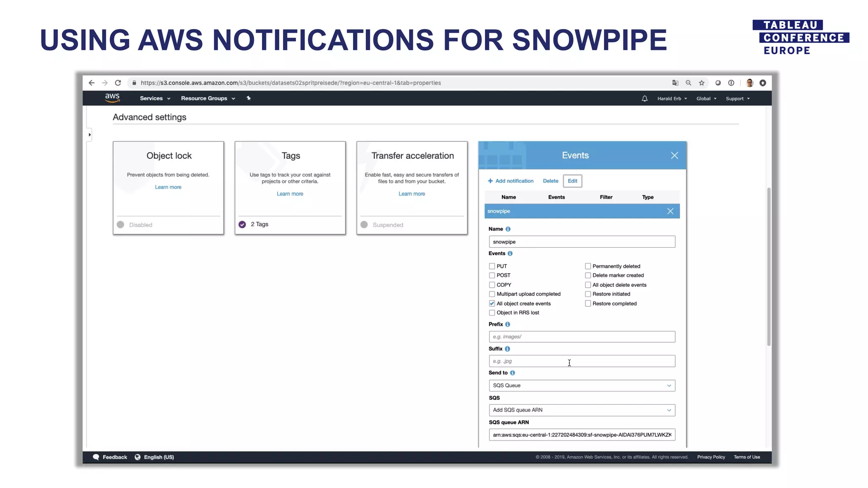Close the Events panel with the X
868x488 pixels.
tap(674, 155)
